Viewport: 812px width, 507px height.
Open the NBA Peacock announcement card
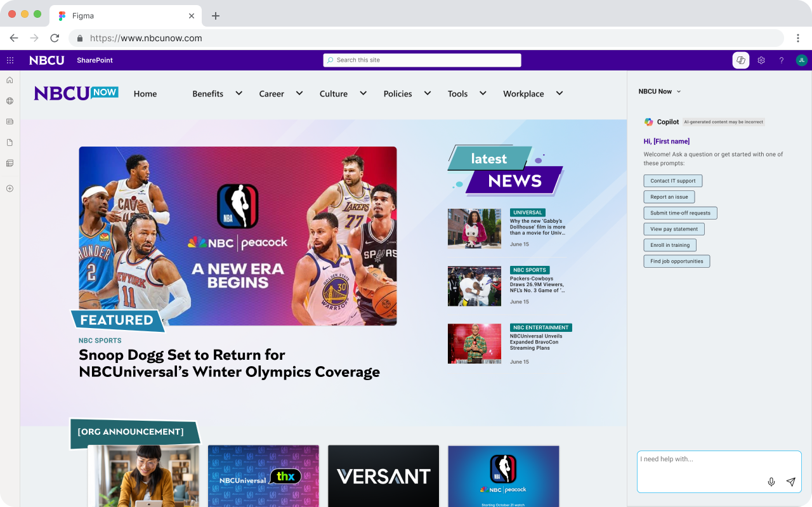pyautogui.click(x=504, y=476)
